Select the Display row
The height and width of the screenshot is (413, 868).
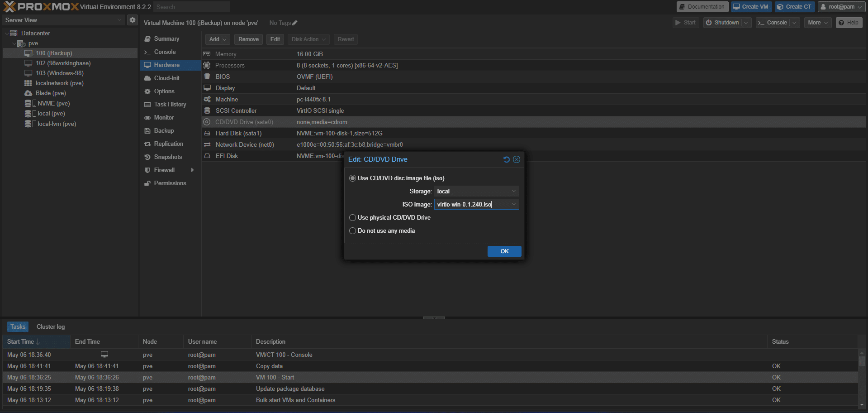[x=534, y=88]
